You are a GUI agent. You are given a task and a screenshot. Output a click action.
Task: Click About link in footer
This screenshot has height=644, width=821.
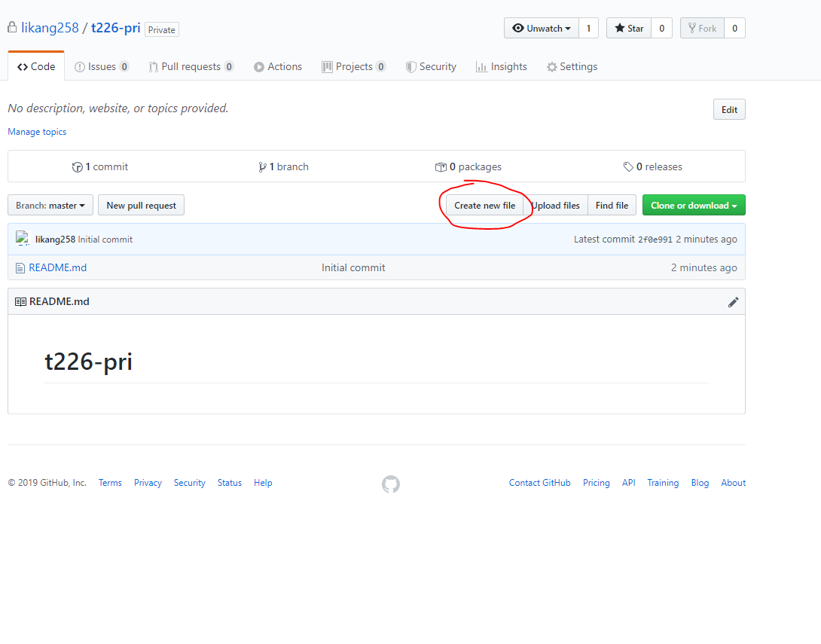click(734, 483)
